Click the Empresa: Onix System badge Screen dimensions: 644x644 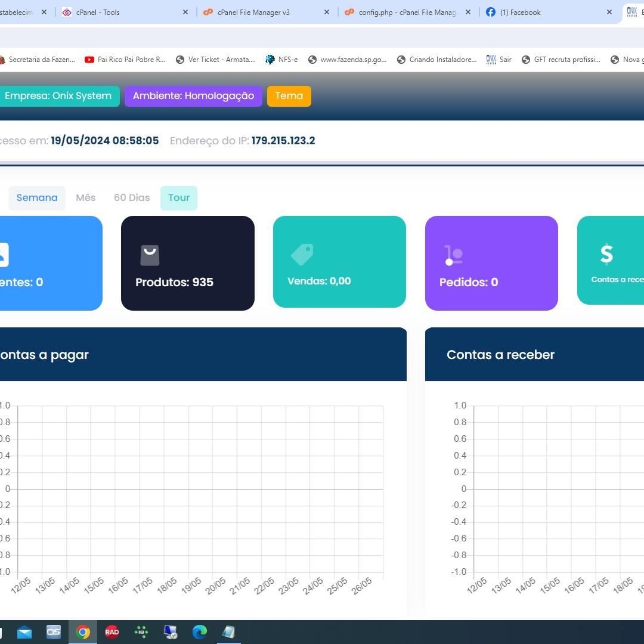pyautogui.click(x=58, y=96)
